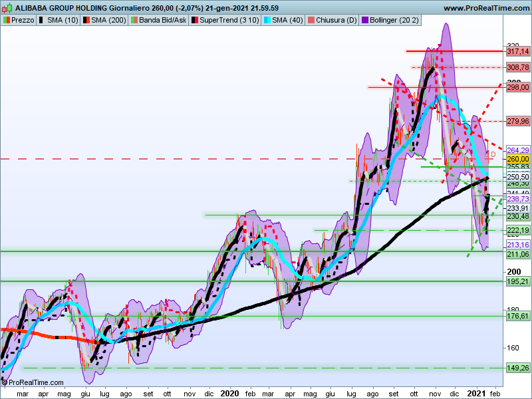
Task: Click the black SMA (10) color swatch
Action: pyautogui.click(x=42, y=20)
